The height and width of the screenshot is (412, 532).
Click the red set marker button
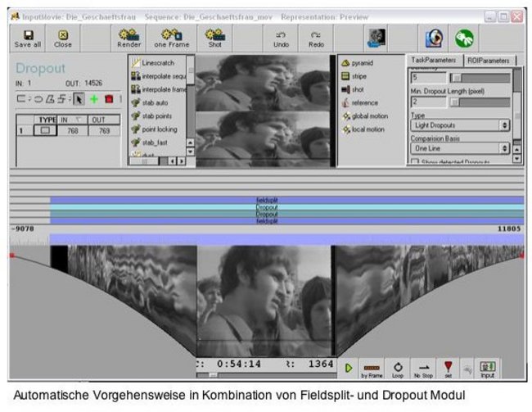[x=449, y=369]
